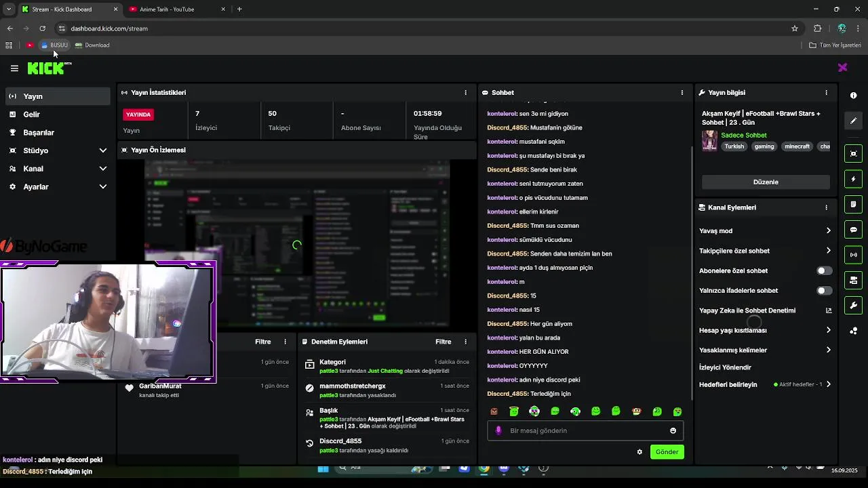
Task: Open Takipçilere özel sohbet chevron
Action: click(x=828, y=251)
